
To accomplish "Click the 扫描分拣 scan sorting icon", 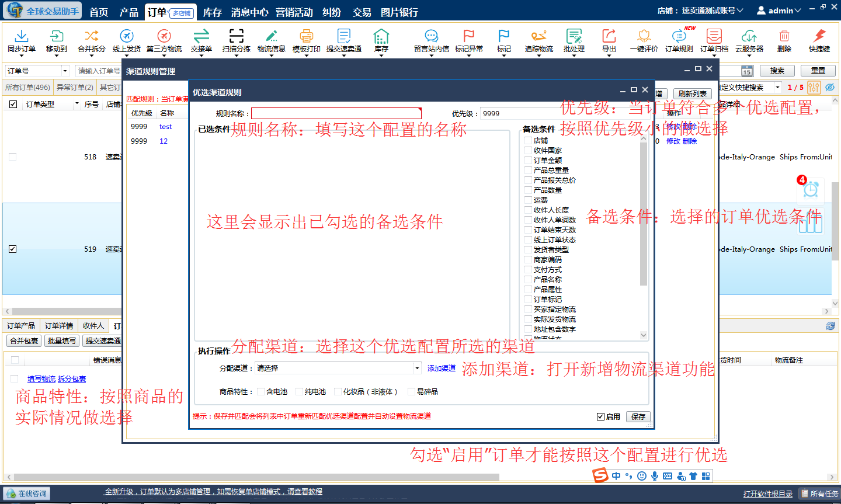I will click(237, 36).
